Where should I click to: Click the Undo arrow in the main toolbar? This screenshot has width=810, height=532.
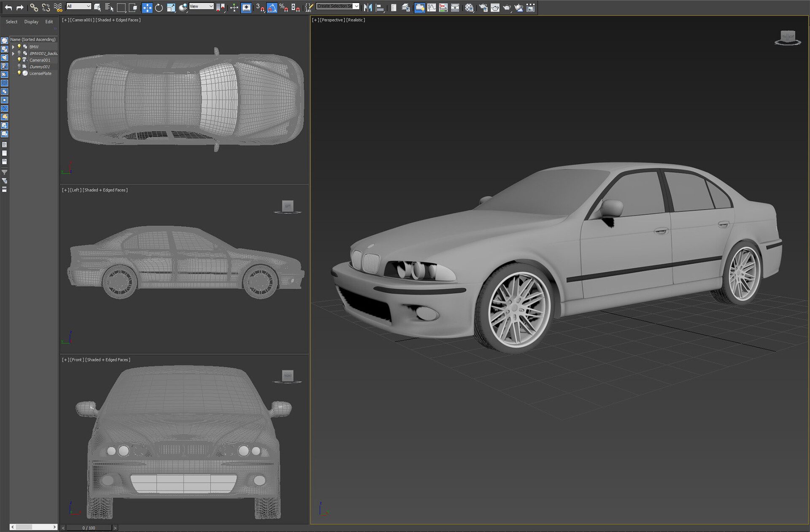(x=8, y=8)
